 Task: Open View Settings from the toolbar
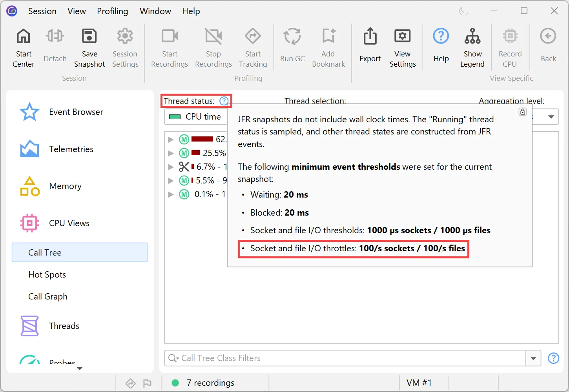pos(402,36)
